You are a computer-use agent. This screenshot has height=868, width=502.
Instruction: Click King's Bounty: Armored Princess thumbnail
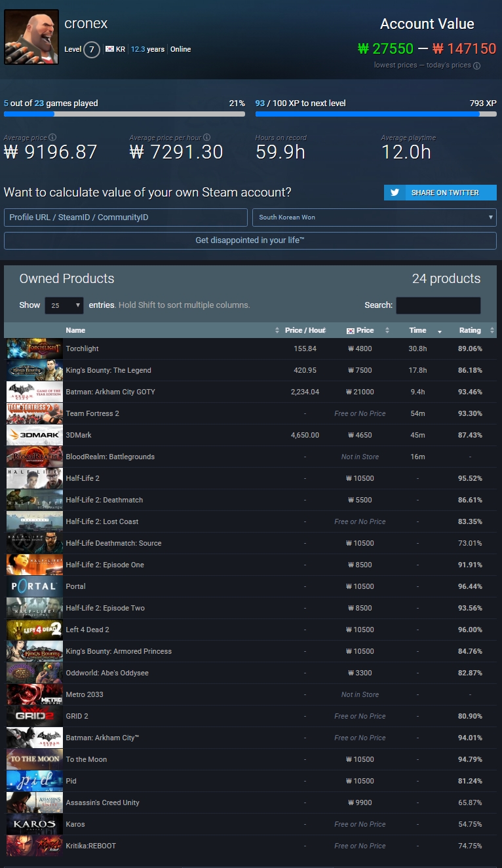[x=35, y=651]
